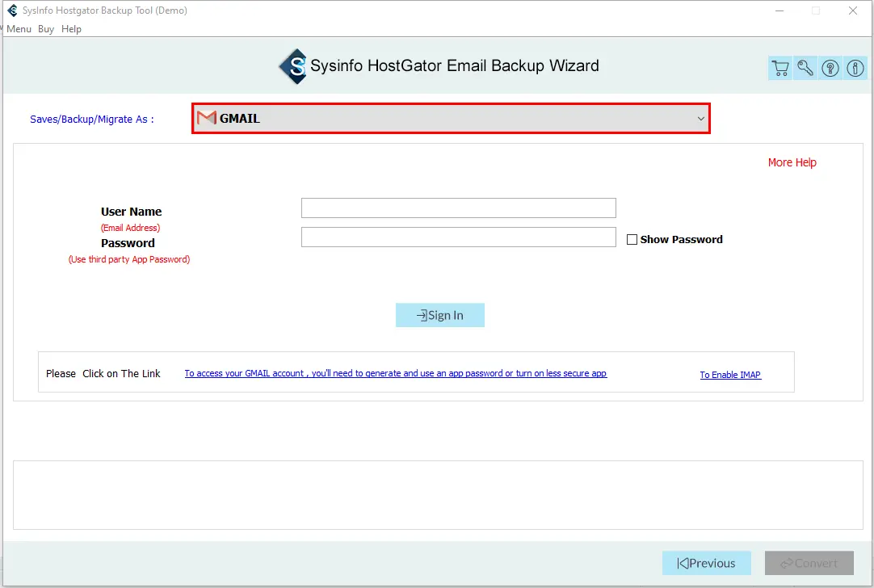874x588 pixels.
Task: Focus the User Name input field
Action: coord(458,208)
